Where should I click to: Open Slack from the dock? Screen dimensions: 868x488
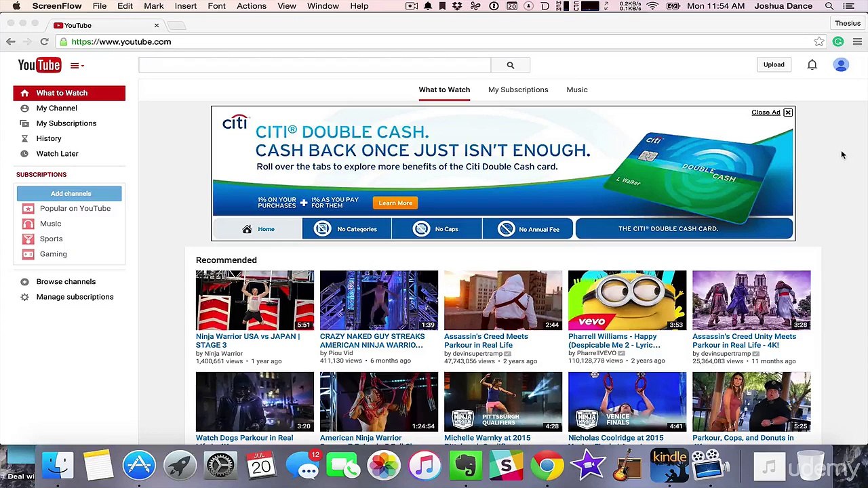(x=507, y=466)
